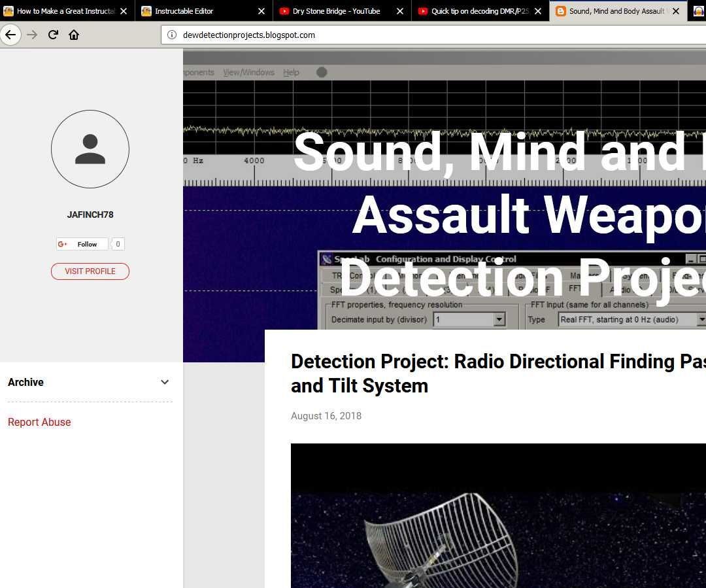Click the reload page icon
The image size is (706, 588).
pyautogui.click(x=53, y=35)
